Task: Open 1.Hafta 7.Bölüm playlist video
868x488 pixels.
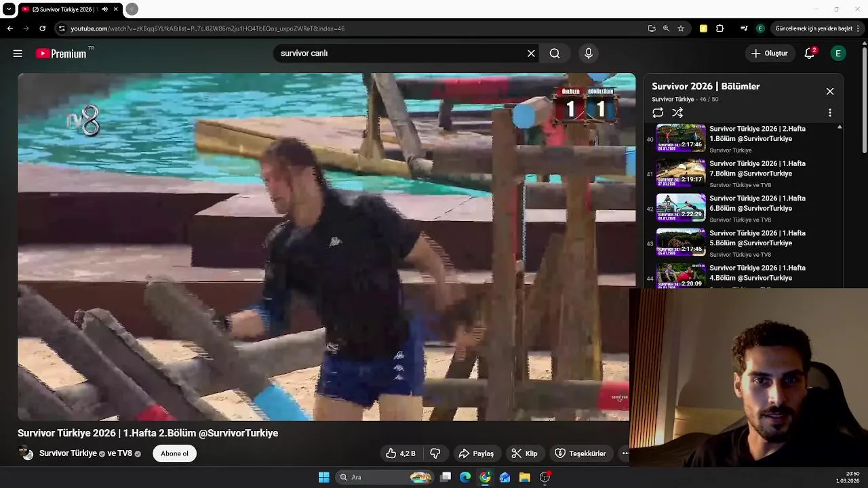Action: click(743, 174)
